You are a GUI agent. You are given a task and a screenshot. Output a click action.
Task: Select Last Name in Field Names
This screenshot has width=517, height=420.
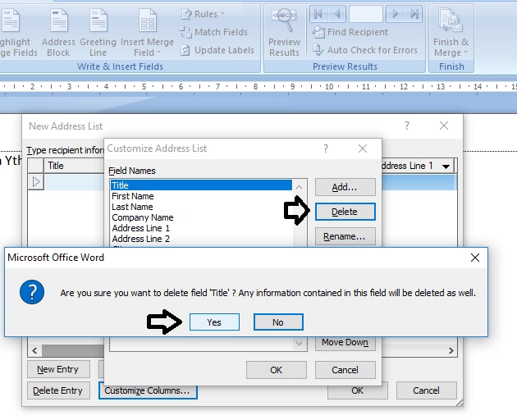(x=201, y=207)
